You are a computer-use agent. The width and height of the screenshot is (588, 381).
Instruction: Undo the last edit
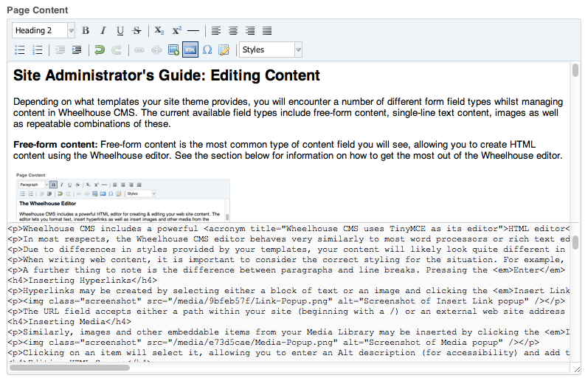100,49
